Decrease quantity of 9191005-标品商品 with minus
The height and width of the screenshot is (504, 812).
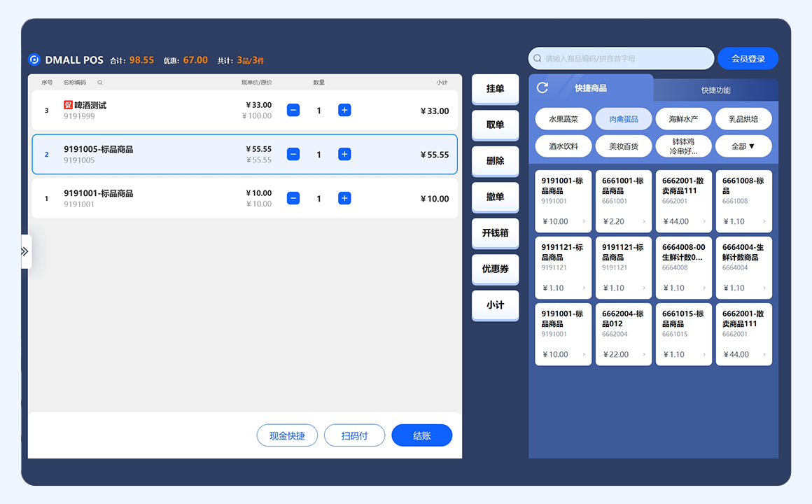pos(293,155)
